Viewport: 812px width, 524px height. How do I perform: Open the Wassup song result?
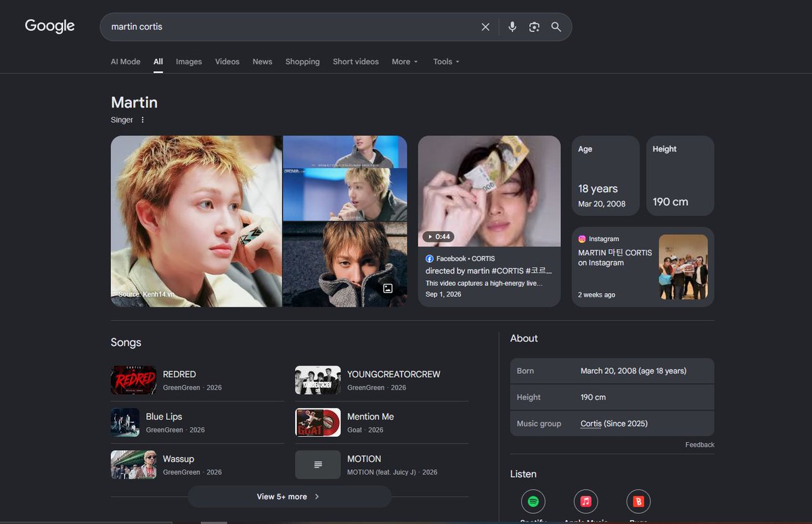click(198, 465)
